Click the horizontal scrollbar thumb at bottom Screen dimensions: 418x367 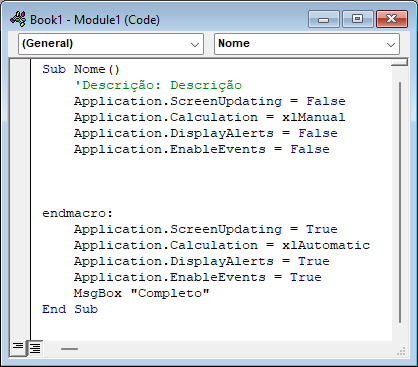tap(69, 349)
